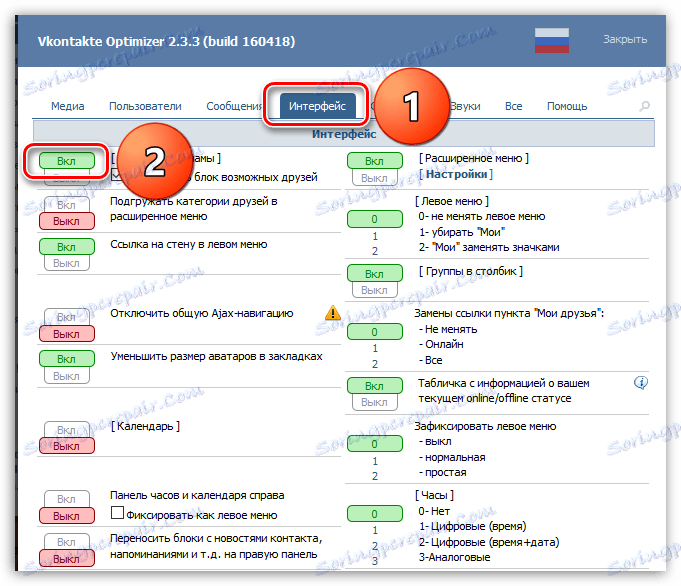The height and width of the screenshot is (586, 681).
Task: Enable the Календарь option with Вкл
Action: pos(66,429)
